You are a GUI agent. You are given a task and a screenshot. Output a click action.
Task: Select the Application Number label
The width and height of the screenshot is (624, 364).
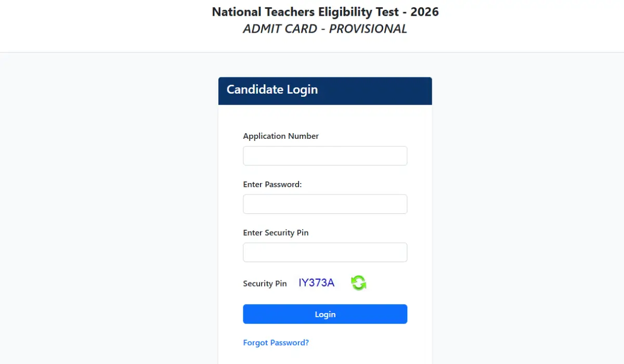click(x=281, y=136)
